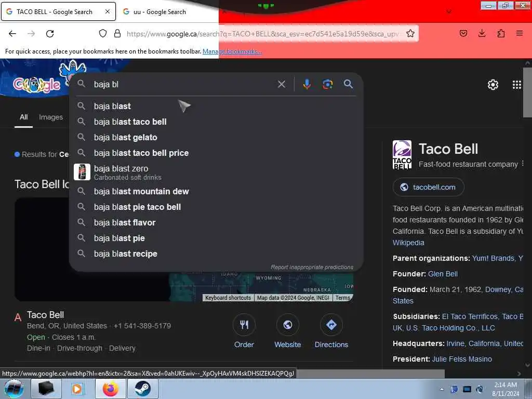532x399 pixels.
Task: Open the extensions puzzle icon
Action: pyautogui.click(x=501, y=33)
